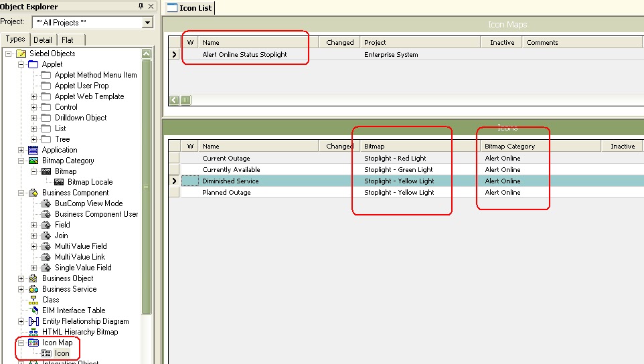Expand the Control tree node
644x364 pixels.
point(33,107)
